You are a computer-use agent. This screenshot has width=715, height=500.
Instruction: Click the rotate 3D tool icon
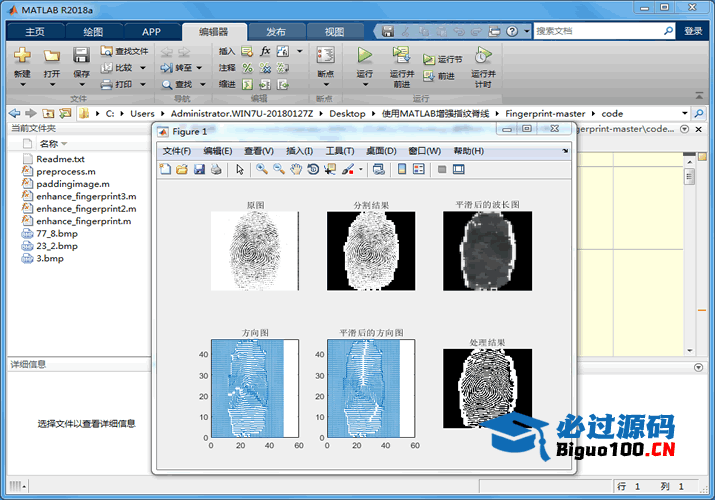[313, 170]
